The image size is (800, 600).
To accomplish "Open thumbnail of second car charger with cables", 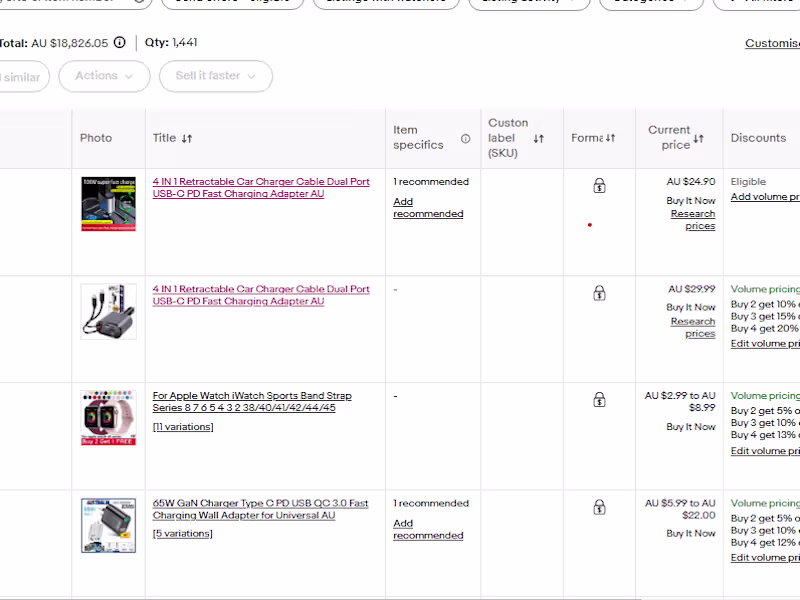I will (x=109, y=311).
